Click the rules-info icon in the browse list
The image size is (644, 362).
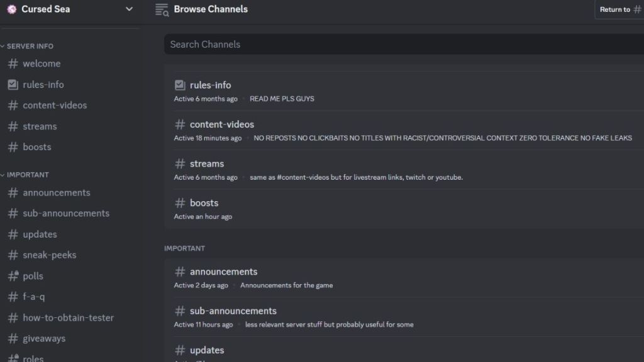[x=180, y=85]
